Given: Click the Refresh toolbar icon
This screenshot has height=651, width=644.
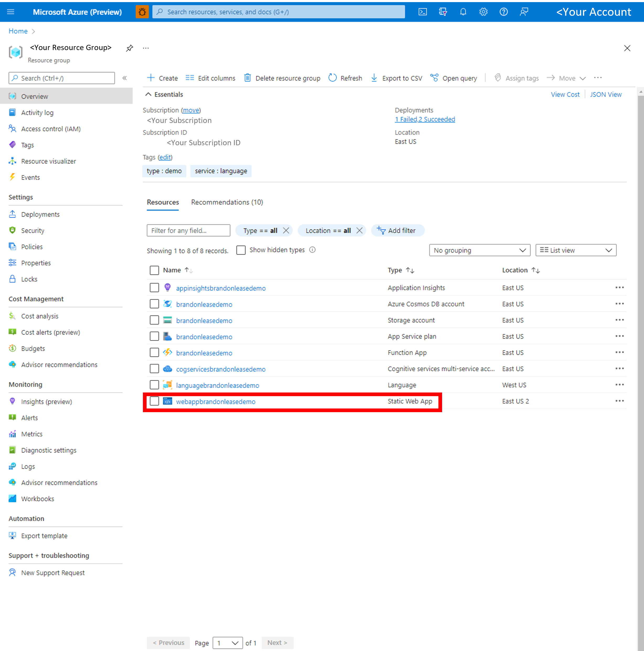Looking at the screenshot, I should click(332, 78).
